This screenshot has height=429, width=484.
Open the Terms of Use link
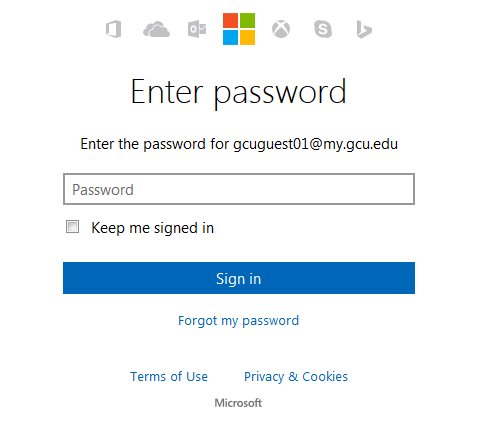click(x=169, y=377)
